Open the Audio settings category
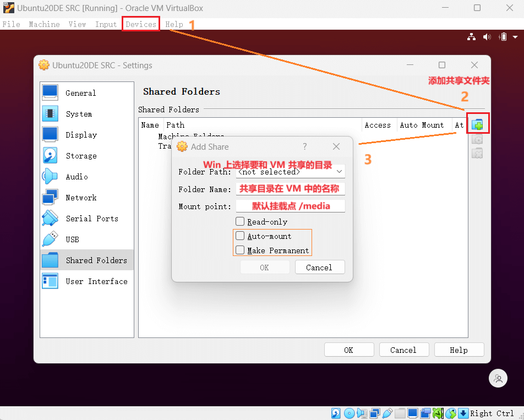Viewport: 524px width, 420px height. 87,176
